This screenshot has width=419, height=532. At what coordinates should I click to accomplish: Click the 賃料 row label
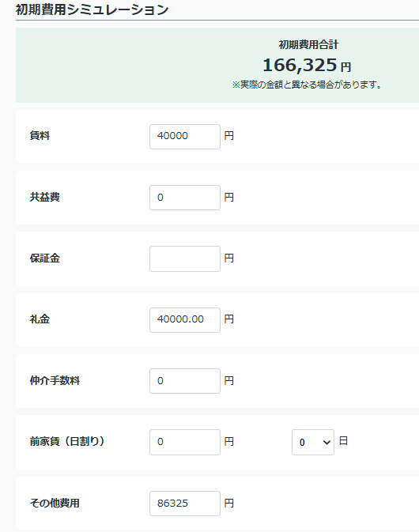tap(40, 136)
